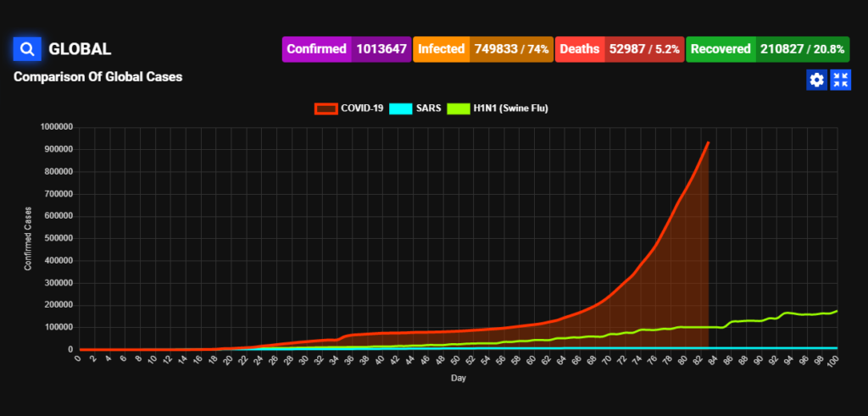Click the 1000000 y-axis tick label

[x=57, y=127]
